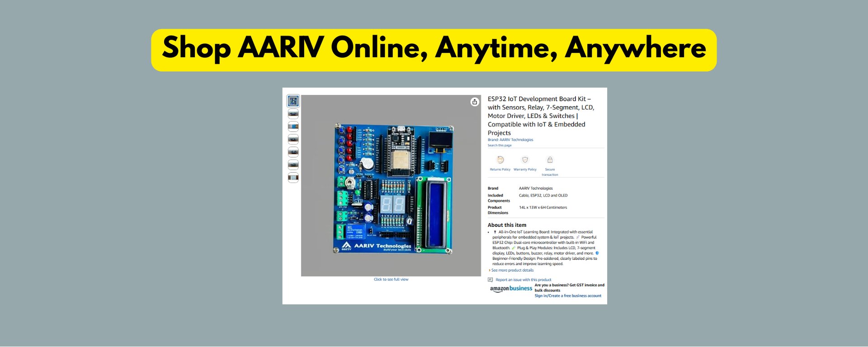Click the share icon on product image
The height and width of the screenshot is (347, 868).
pyautogui.click(x=474, y=102)
